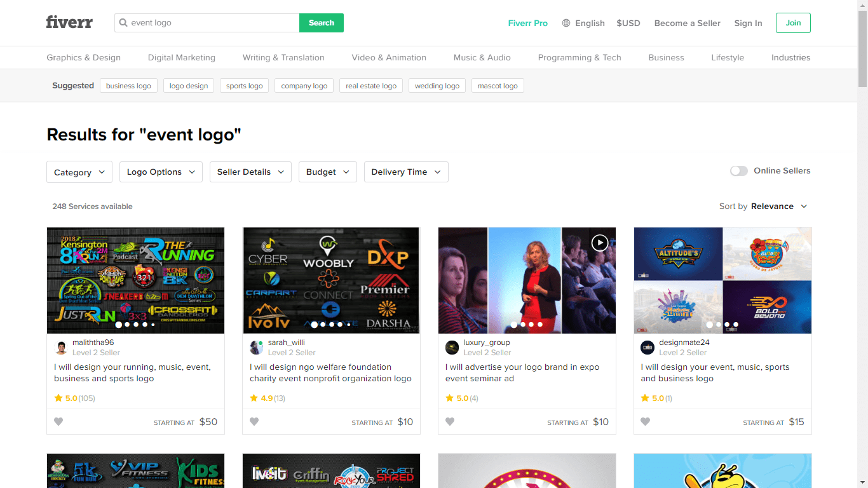Open gig 'I will design ngo welfare foundation' title
Screen dimensions: 868x488
[330, 373]
